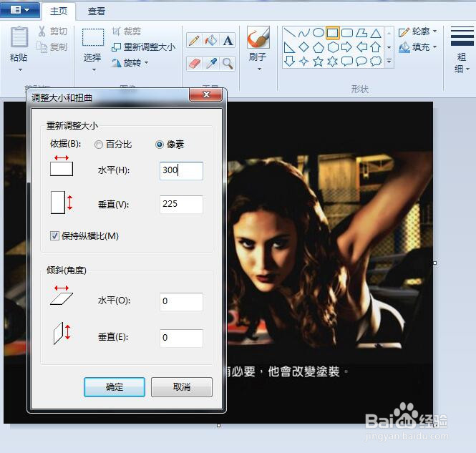476x453 pixels.
Task: Expand the shapes gallery more arrow
Action: point(389,62)
